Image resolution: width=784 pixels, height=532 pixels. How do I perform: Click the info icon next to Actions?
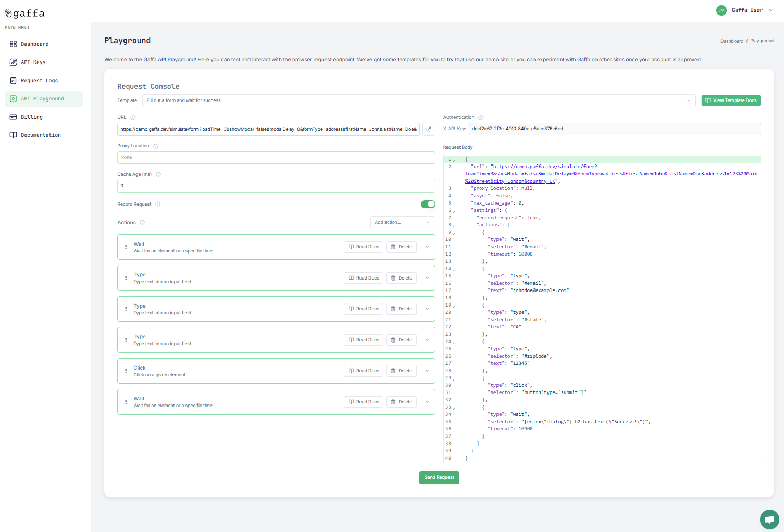click(x=142, y=223)
